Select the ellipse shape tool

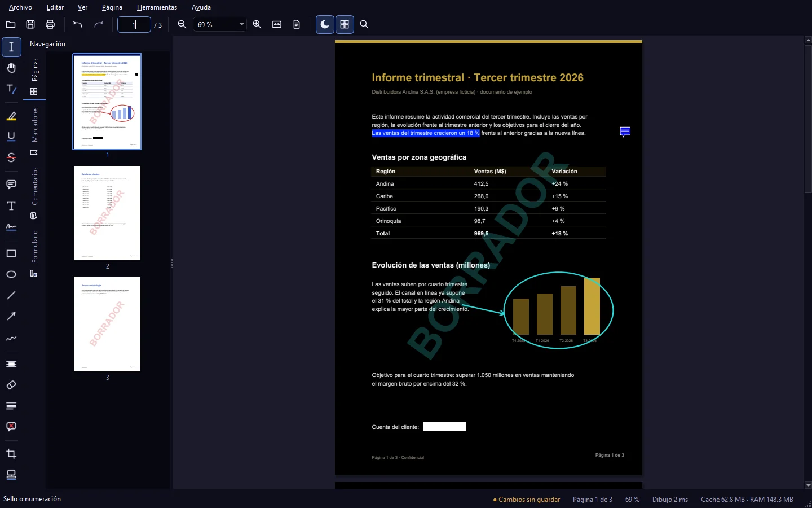pos(11,274)
